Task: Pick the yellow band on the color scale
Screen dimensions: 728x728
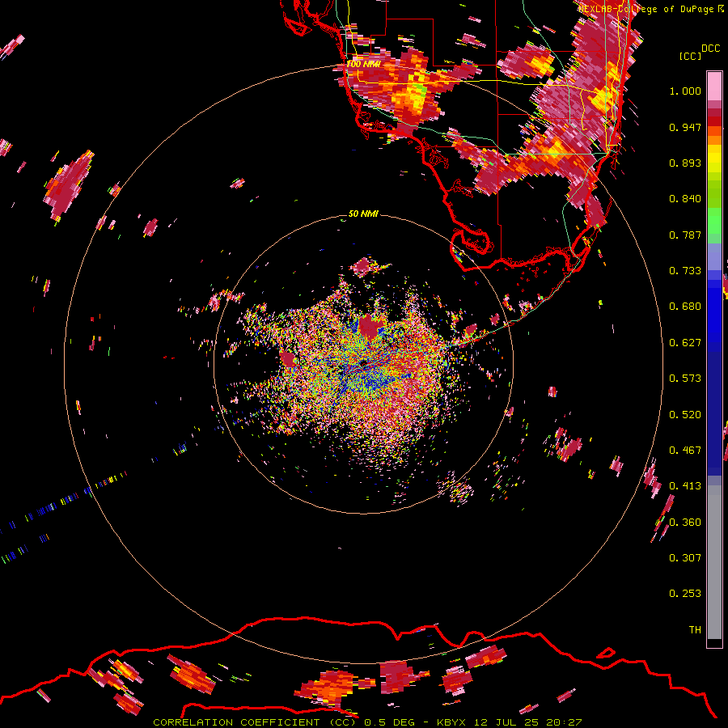Action: click(714, 159)
